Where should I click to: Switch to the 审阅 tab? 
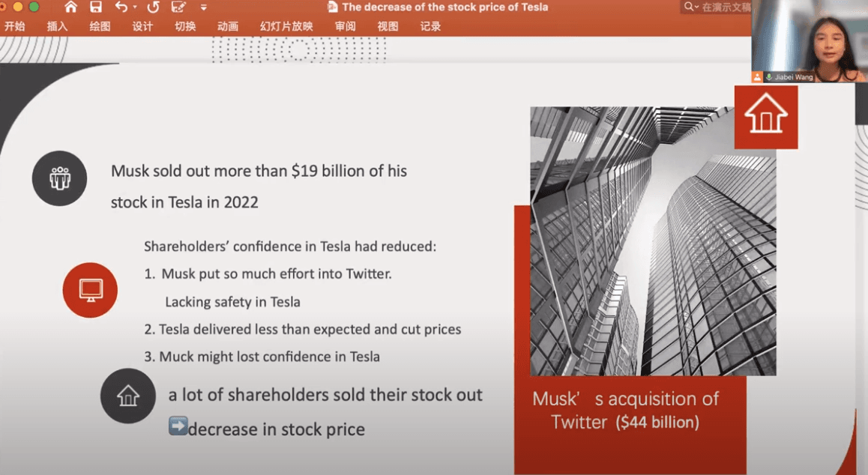(x=345, y=26)
